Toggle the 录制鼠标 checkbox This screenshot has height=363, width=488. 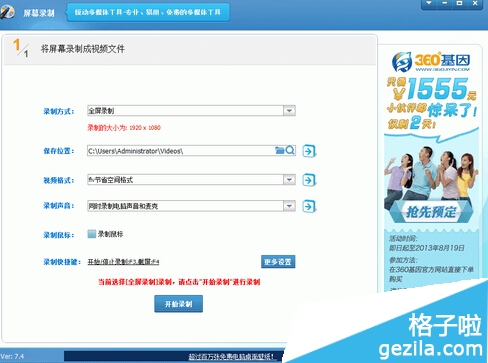(x=92, y=234)
